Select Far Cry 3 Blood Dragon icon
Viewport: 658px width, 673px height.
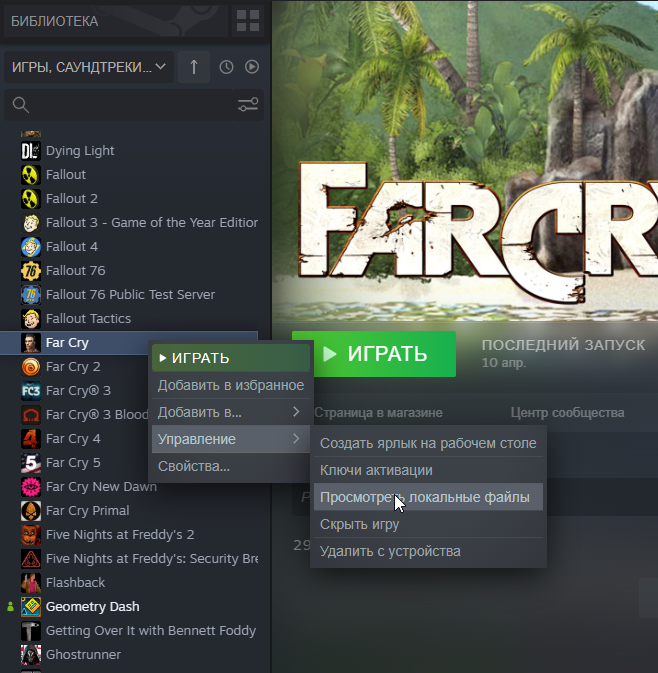(x=31, y=415)
